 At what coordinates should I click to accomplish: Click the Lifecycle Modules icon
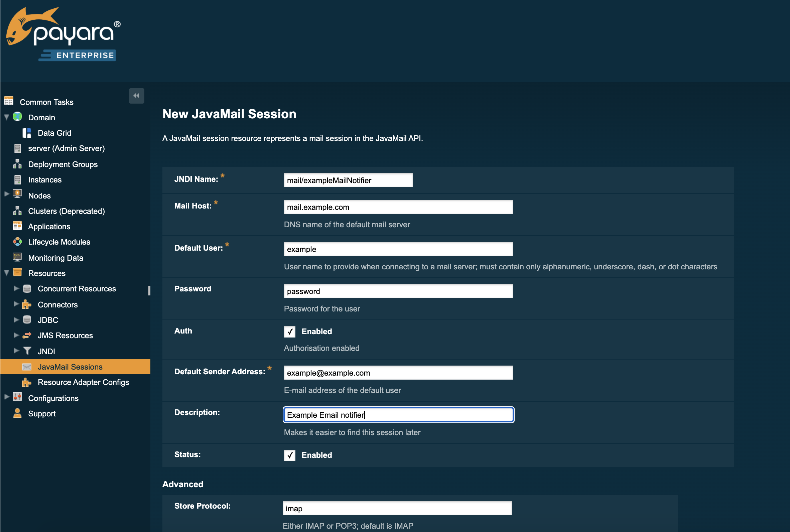[x=18, y=242]
